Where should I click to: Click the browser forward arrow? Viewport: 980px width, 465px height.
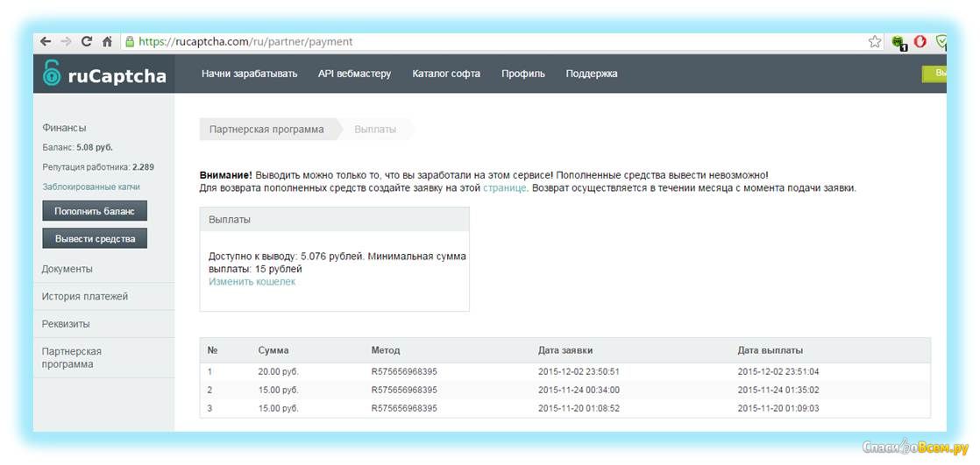pyautogui.click(x=66, y=41)
